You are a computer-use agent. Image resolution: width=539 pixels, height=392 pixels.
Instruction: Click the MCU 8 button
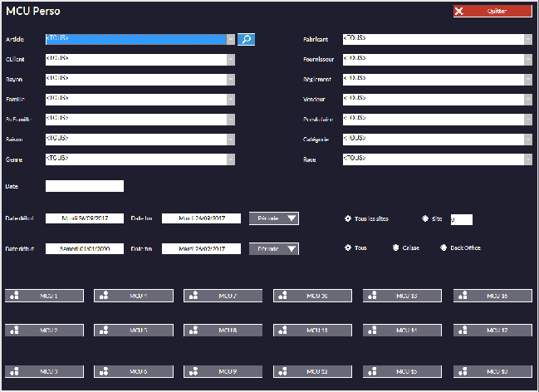(223, 331)
